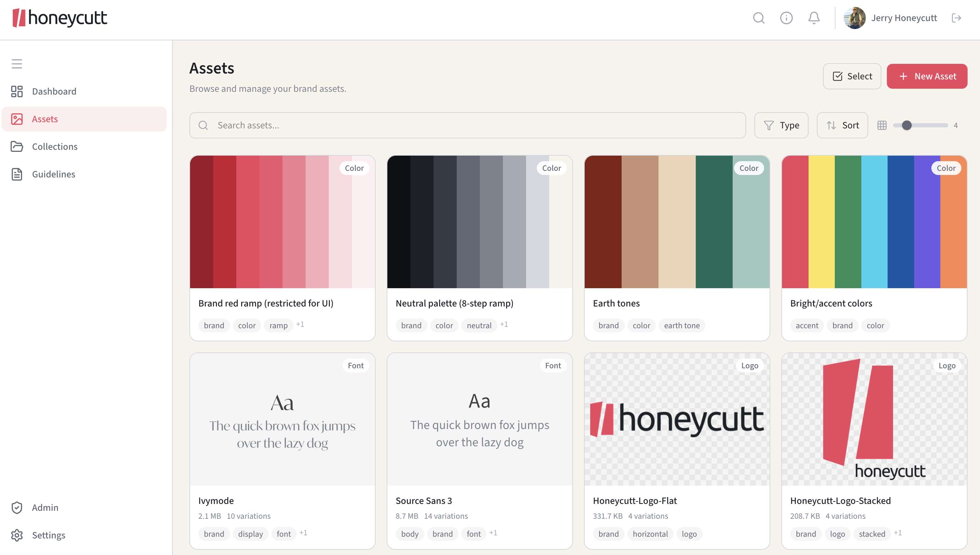The image size is (980, 555).
Task: Click the Dashboard grid icon
Action: (x=17, y=91)
